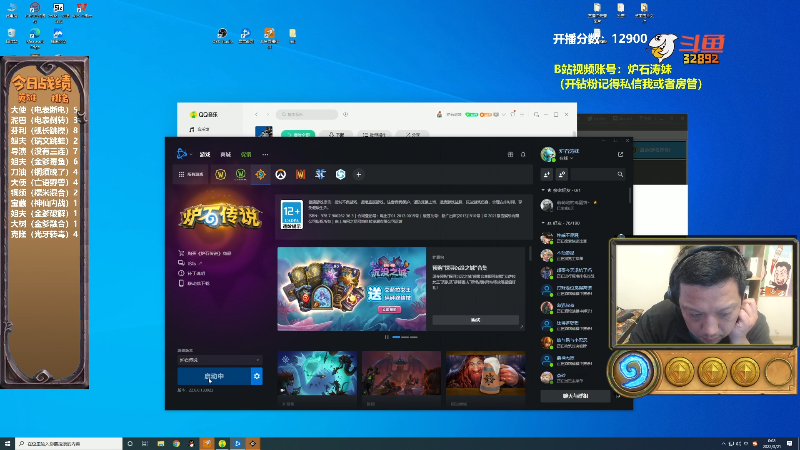Screen dimensions: 800x450
Task: Open the Battle.net desktop shortcut
Action: click(246, 36)
